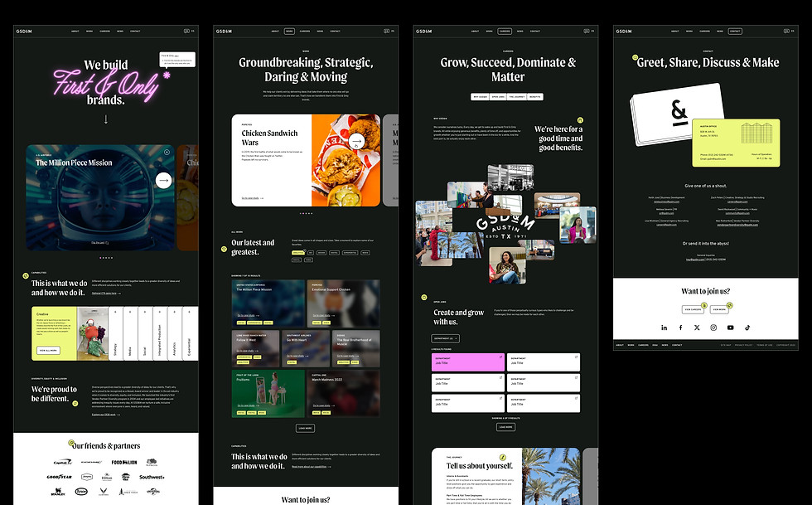Select News in home page navigation
Screen dimensions: 812x505
120,32
